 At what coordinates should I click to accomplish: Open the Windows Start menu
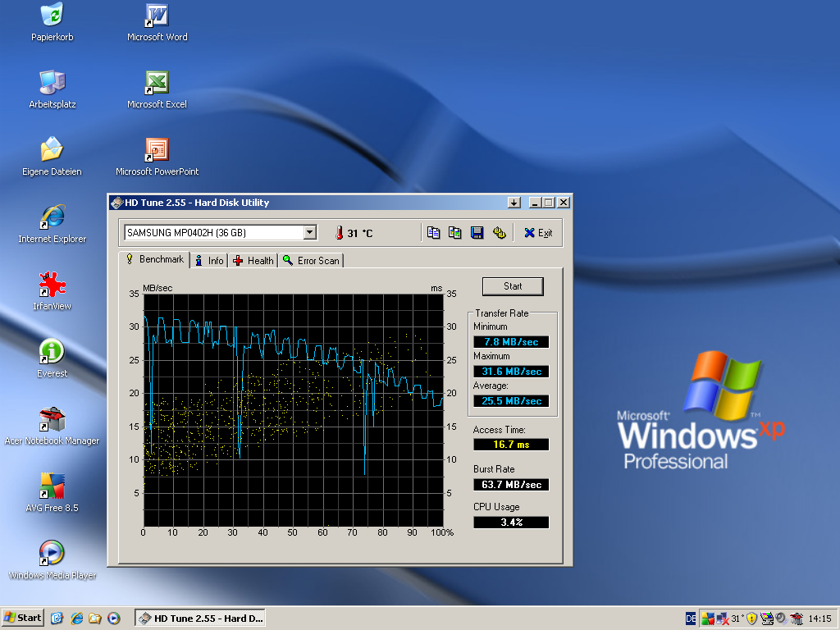click(x=23, y=618)
